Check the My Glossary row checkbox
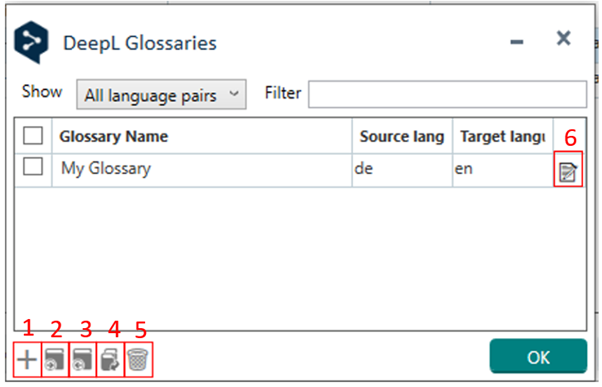Screen dimensions: 602x387 tap(33, 166)
